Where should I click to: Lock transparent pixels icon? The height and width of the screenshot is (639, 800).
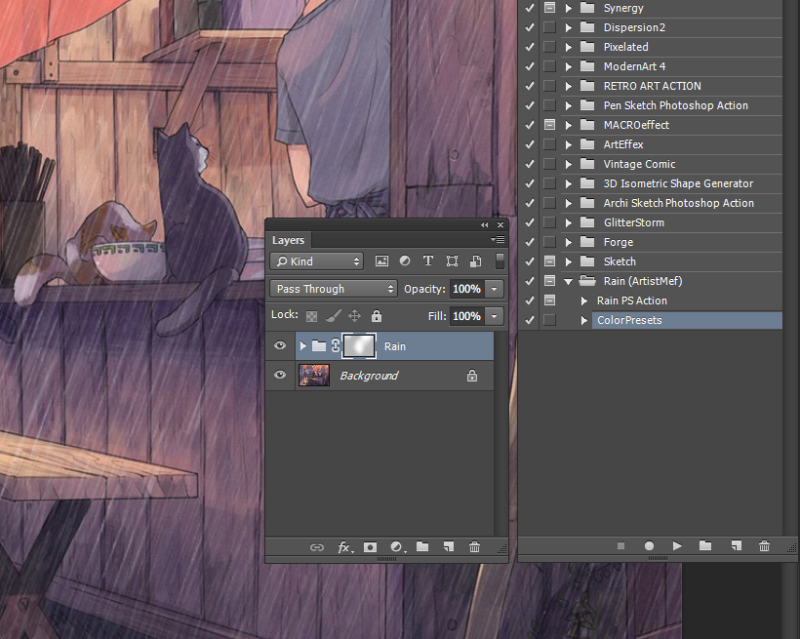[x=311, y=316]
